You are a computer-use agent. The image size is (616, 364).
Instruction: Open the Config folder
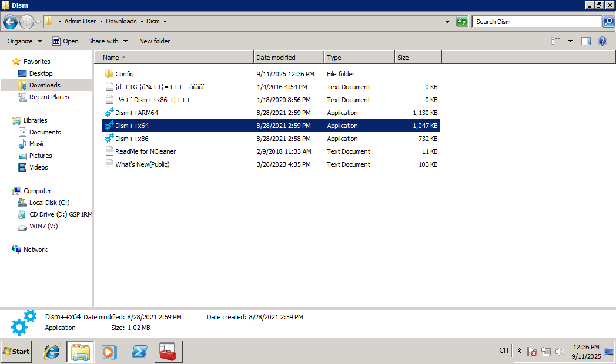(124, 74)
